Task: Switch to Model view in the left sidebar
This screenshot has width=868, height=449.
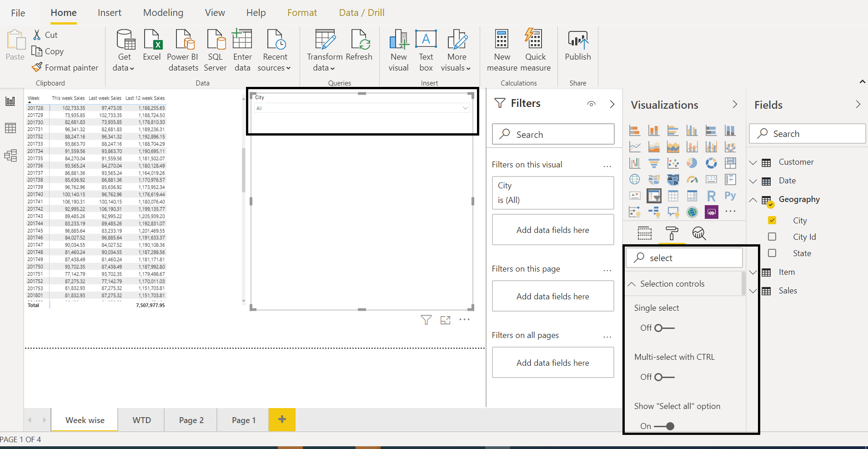Action: [x=10, y=156]
